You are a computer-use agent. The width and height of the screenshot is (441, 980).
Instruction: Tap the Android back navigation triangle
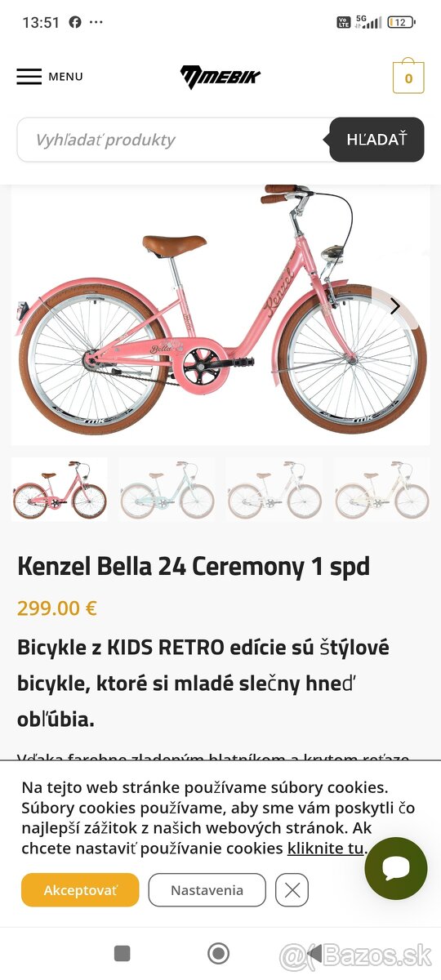(314, 953)
